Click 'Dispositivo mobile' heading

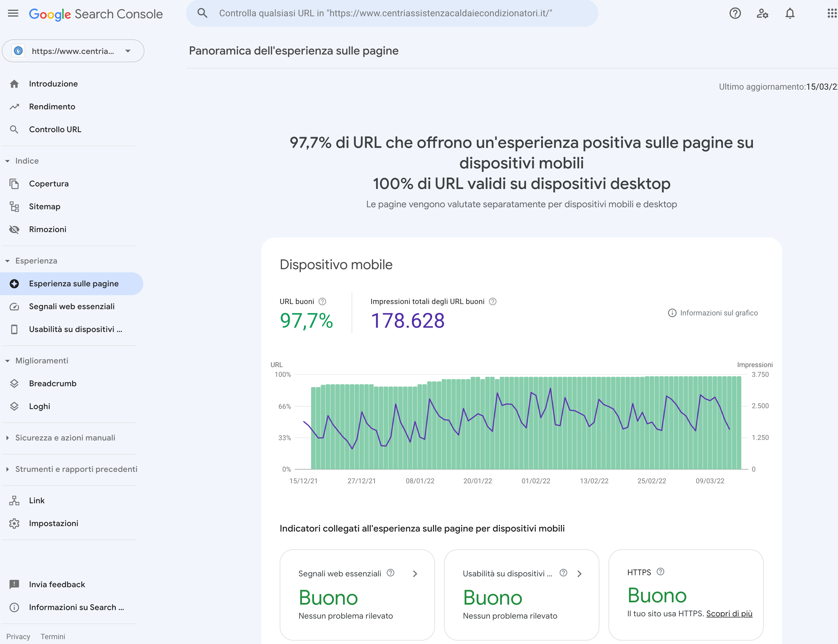coord(336,265)
